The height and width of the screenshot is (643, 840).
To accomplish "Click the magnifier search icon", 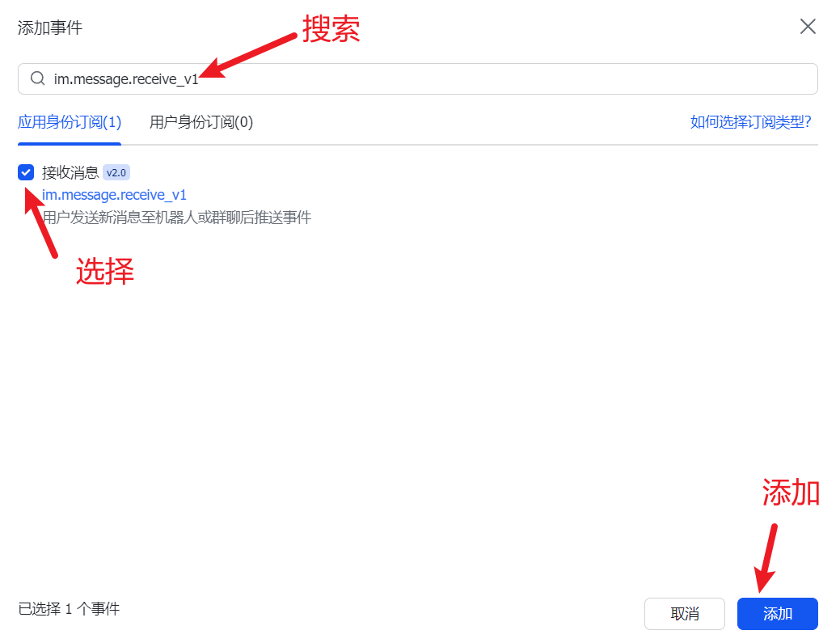I will click(x=37, y=78).
